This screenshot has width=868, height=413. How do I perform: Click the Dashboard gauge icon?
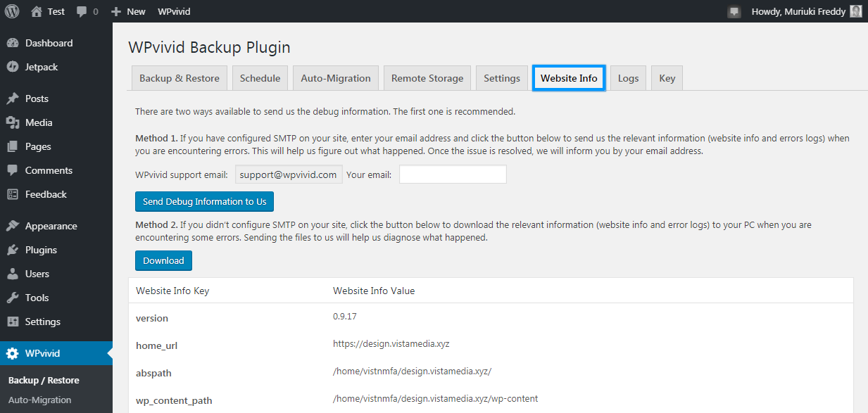point(13,43)
